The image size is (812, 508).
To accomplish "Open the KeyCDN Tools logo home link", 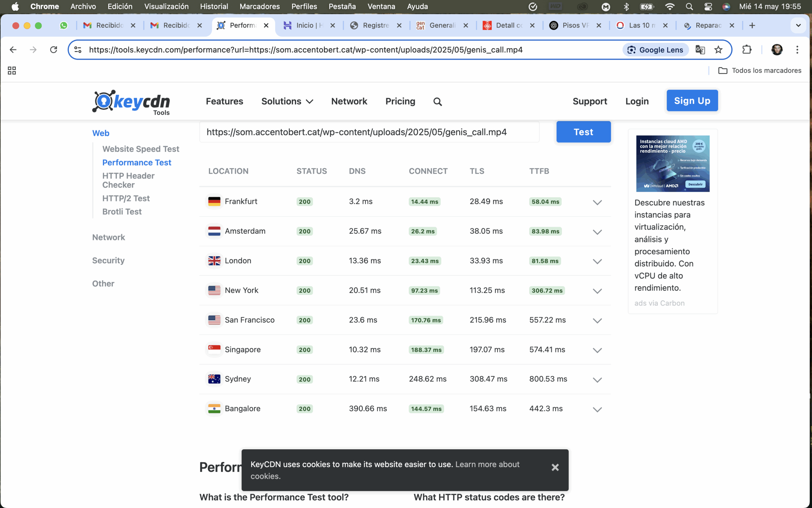I will 131,102.
